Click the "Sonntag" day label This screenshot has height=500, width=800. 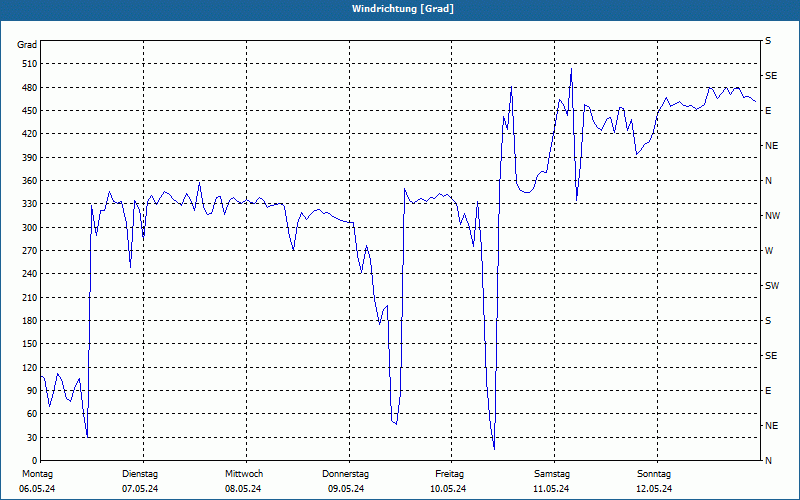[654, 474]
